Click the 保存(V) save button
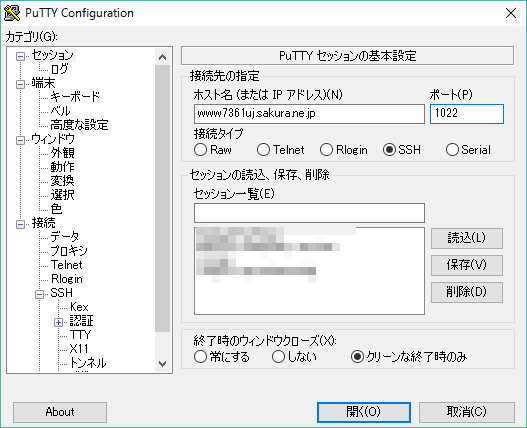The height and width of the screenshot is (428, 527). [x=467, y=265]
